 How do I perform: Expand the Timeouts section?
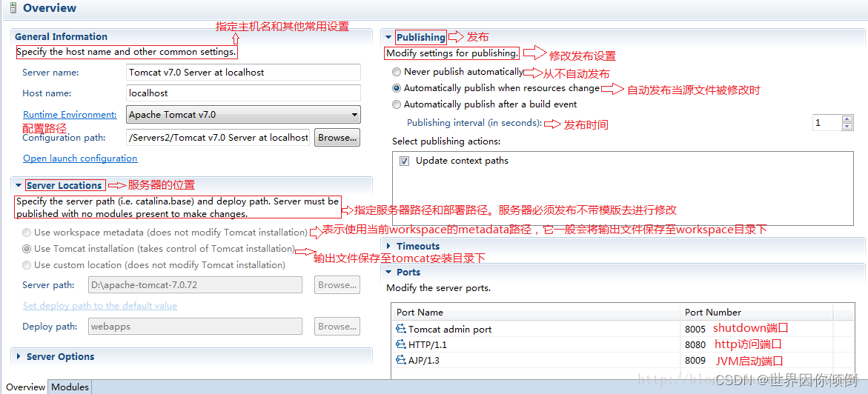[x=388, y=246]
